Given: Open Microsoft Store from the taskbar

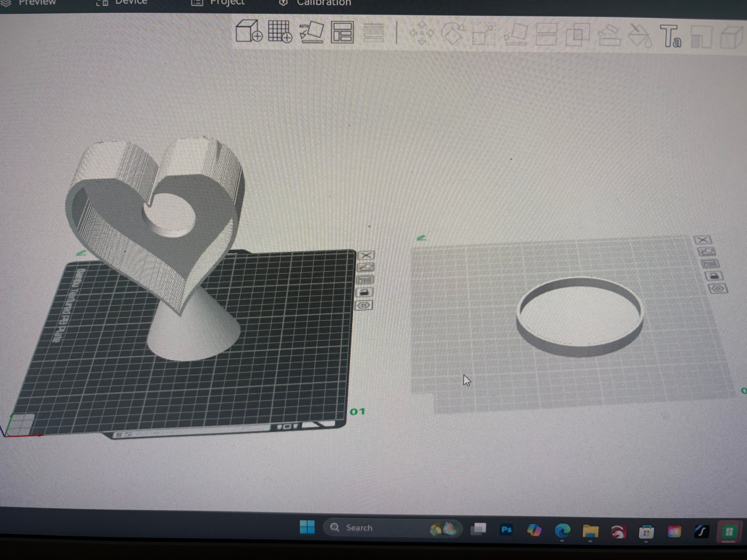Looking at the screenshot, I should click(646, 532).
